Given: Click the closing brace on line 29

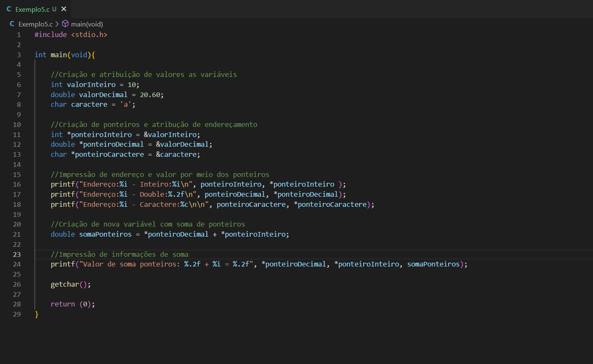Looking at the screenshot, I should click(36, 314).
